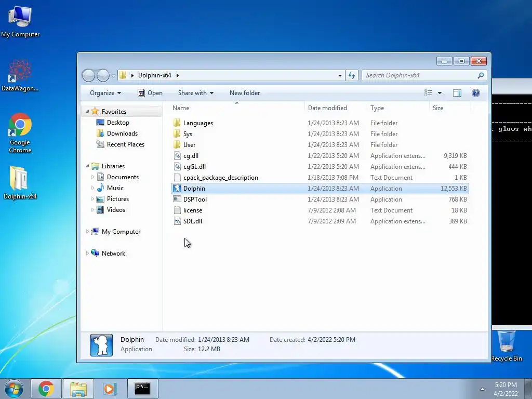Expand the Music library node
Viewport: 532px width, 399px height.
tap(92, 188)
